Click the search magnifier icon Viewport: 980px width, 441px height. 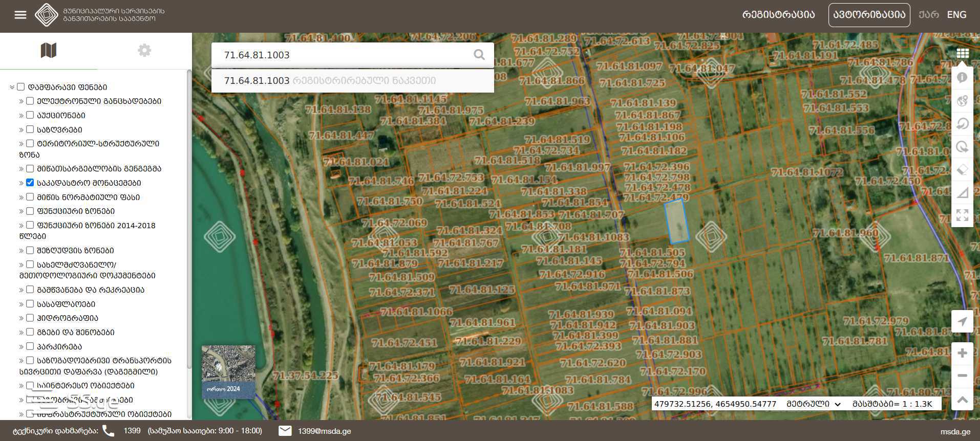479,55
